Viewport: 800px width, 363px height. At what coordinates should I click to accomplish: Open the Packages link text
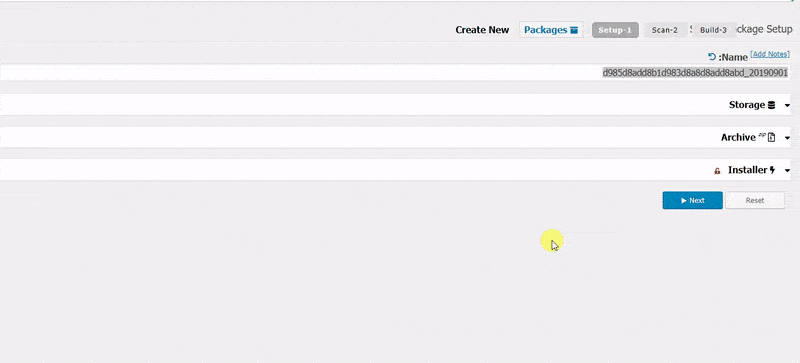pyautogui.click(x=545, y=30)
